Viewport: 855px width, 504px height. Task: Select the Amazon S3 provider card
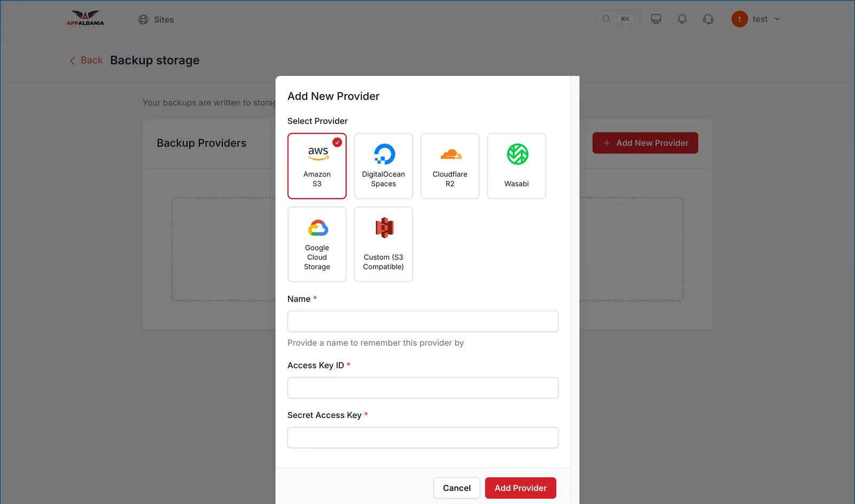point(317,166)
